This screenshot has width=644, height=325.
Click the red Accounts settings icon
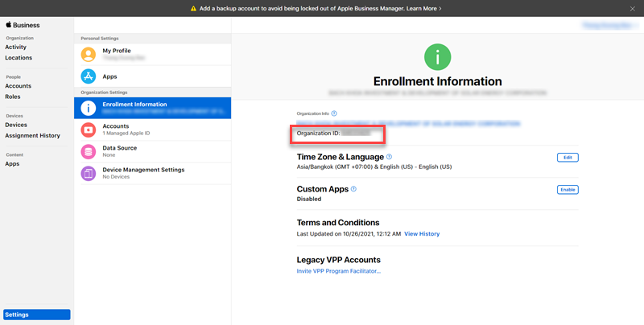[89, 130]
